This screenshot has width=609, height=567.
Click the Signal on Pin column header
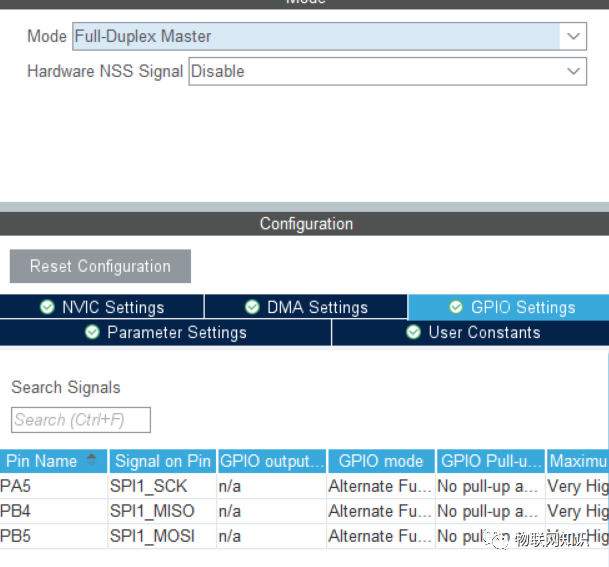tap(162, 461)
